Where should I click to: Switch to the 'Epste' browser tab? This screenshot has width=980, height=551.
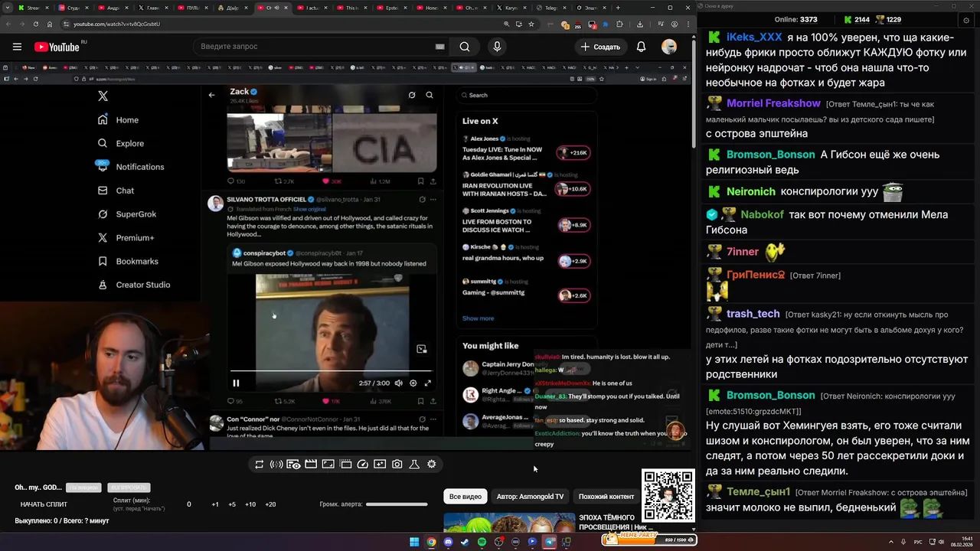(392, 8)
